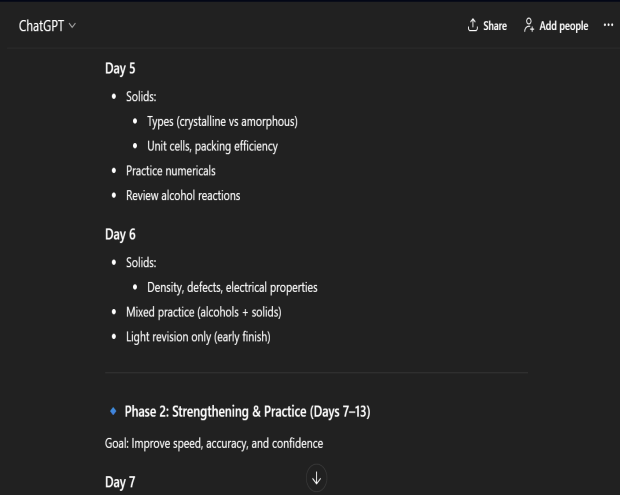
Task: Click the scroll-to-bottom down arrow button
Action: click(317, 479)
